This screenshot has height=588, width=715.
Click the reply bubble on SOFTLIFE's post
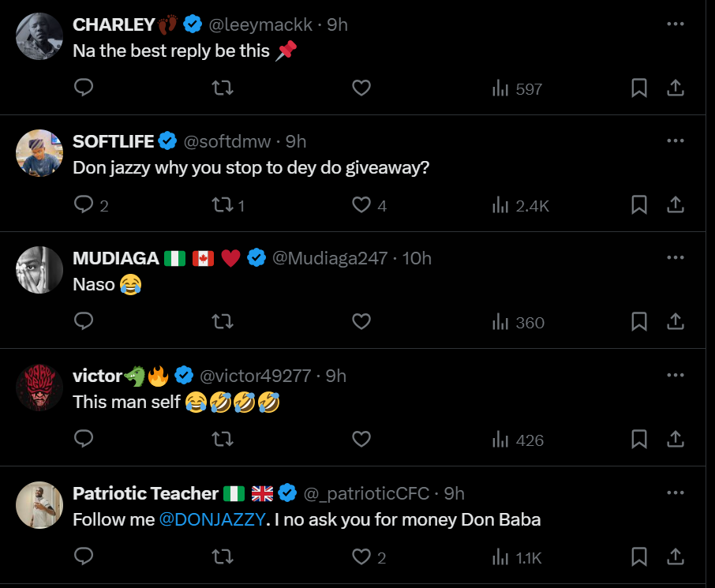pyautogui.click(x=84, y=205)
